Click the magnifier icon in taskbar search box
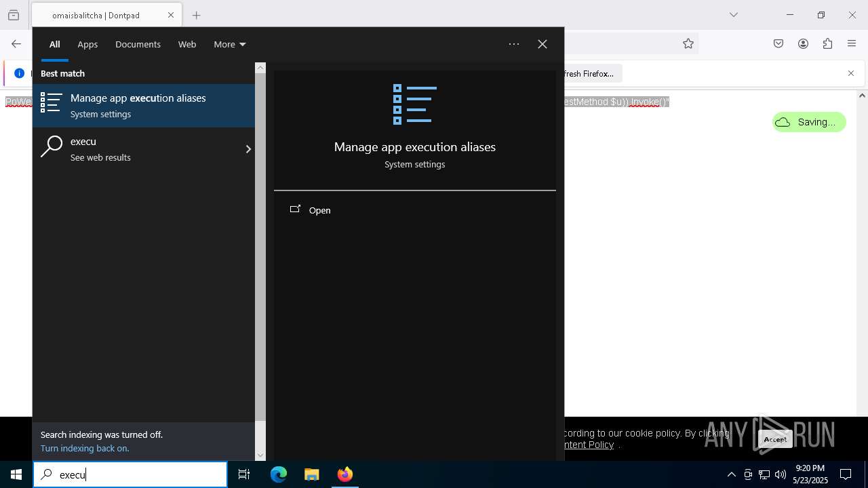The height and width of the screenshot is (488, 868). 46,474
